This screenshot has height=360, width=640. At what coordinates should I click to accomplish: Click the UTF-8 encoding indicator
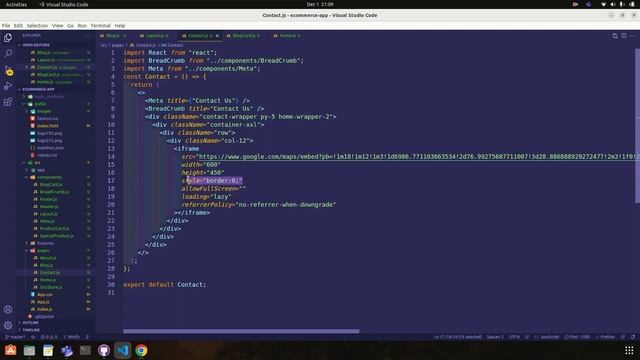[514, 337]
